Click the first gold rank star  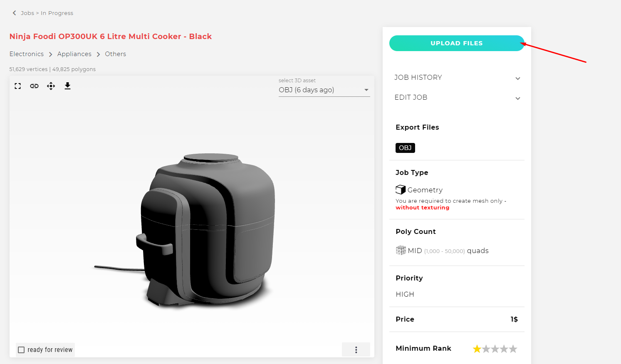(x=477, y=349)
